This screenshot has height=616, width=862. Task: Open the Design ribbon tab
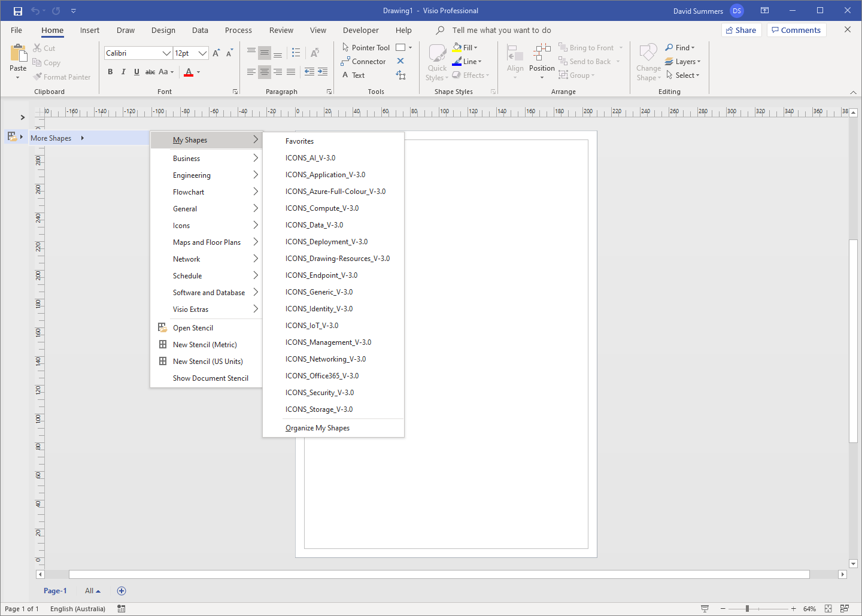click(163, 30)
